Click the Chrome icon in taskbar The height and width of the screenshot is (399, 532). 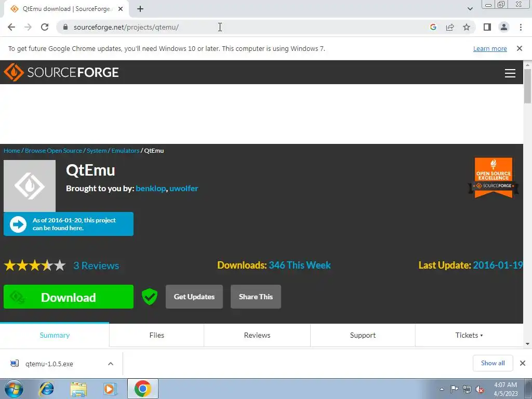coord(142,389)
